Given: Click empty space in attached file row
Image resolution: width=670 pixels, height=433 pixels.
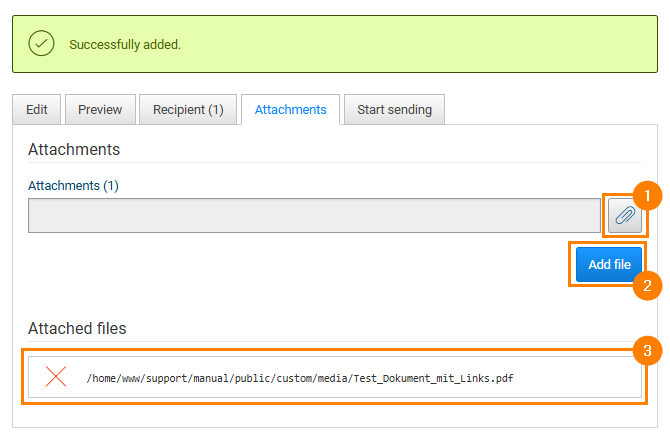Looking at the screenshot, I should pos(580,378).
